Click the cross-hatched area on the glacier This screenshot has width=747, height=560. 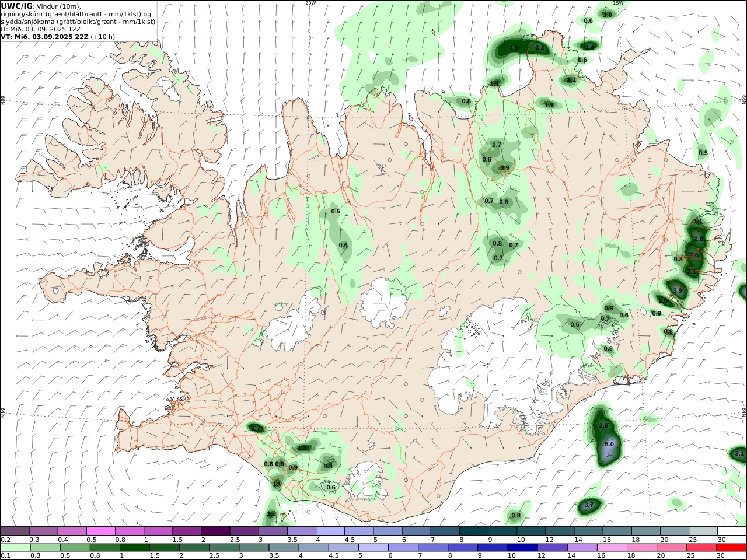(474, 331)
